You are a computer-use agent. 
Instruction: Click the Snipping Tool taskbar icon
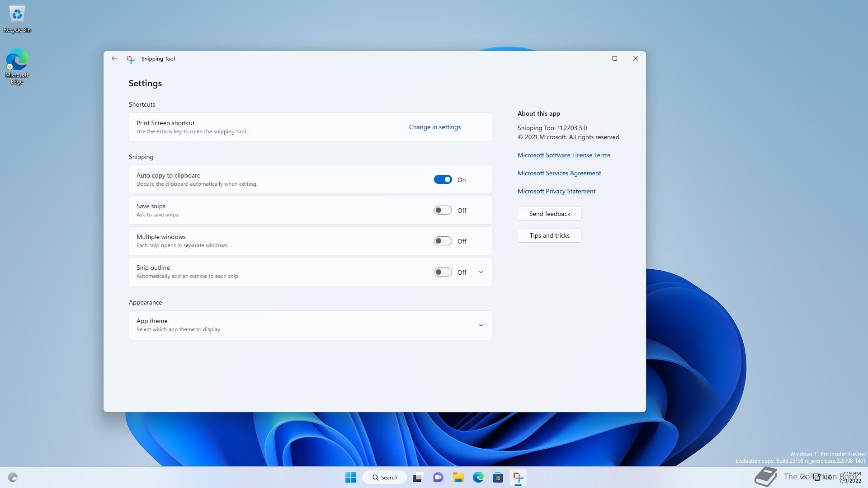click(518, 477)
